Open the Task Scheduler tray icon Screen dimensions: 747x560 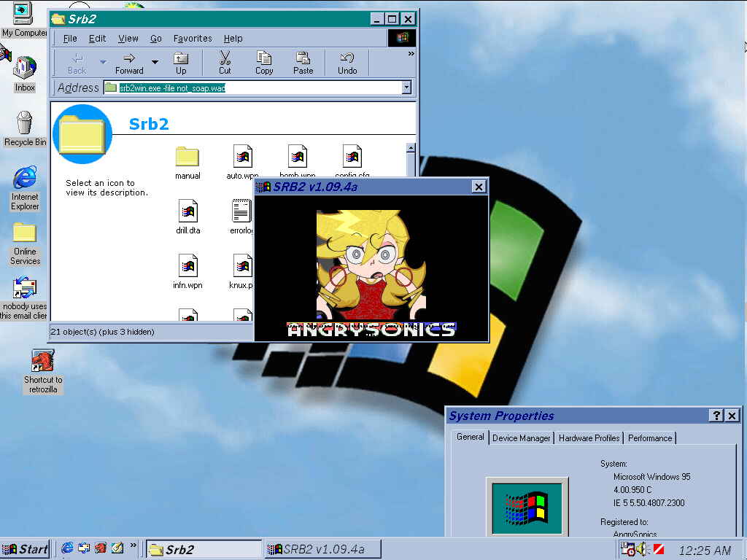(628, 550)
